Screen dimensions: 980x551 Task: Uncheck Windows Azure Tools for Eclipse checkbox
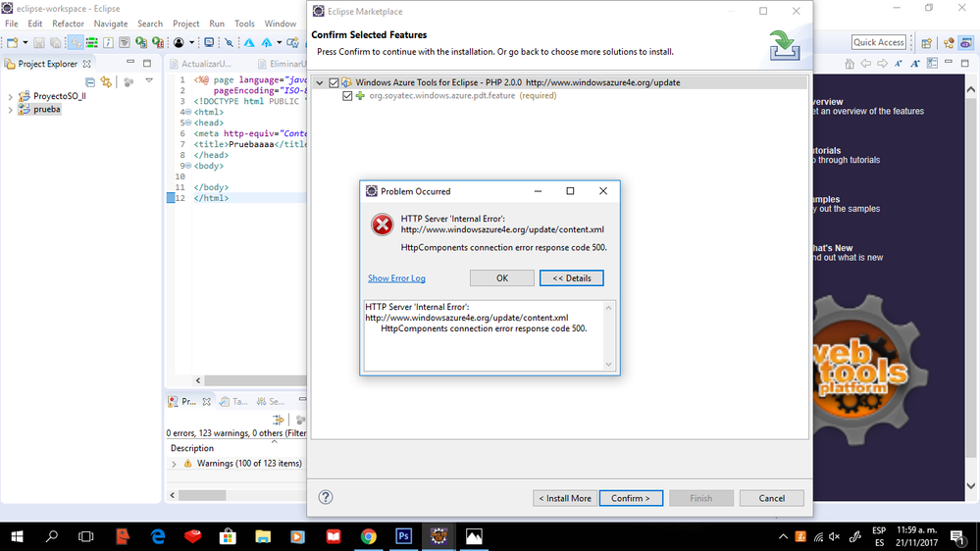click(334, 82)
